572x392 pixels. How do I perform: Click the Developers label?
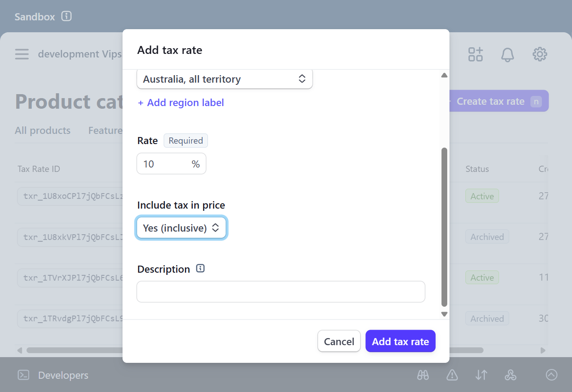point(63,375)
